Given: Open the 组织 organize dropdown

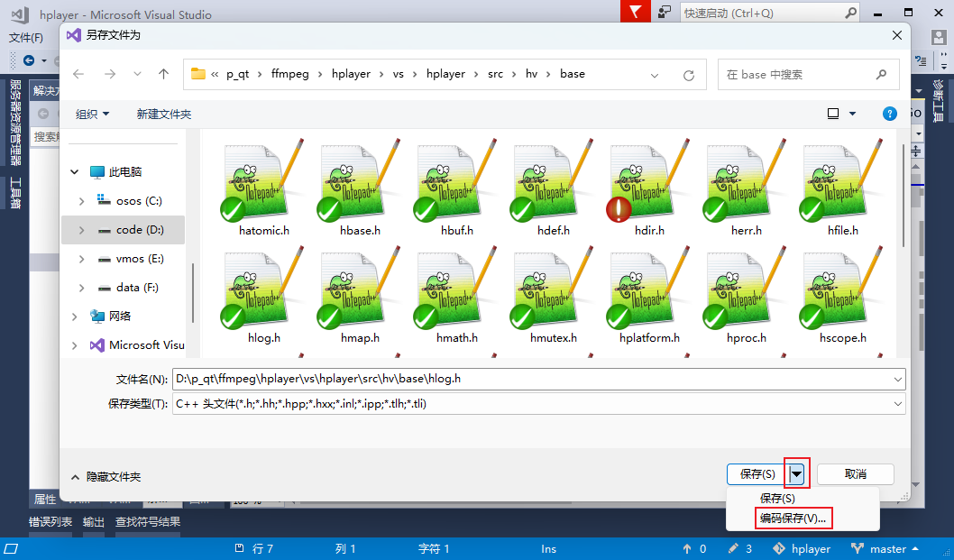Looking at the screenshot, I should tap(92, 114).
